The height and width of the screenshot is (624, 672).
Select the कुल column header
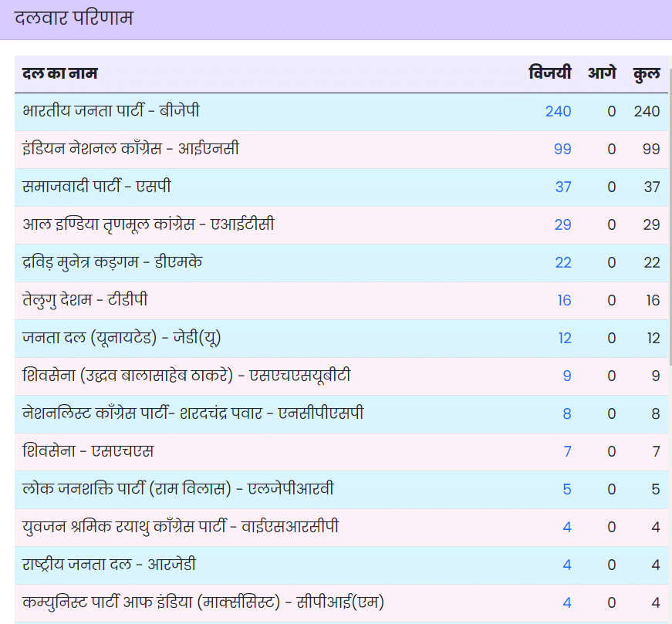click(647, 73)
